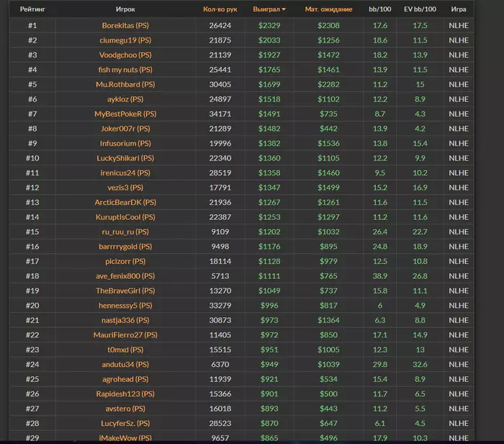The image size is (504, 444).
Task: Select expectation value $2308
Action: (328, 25)
